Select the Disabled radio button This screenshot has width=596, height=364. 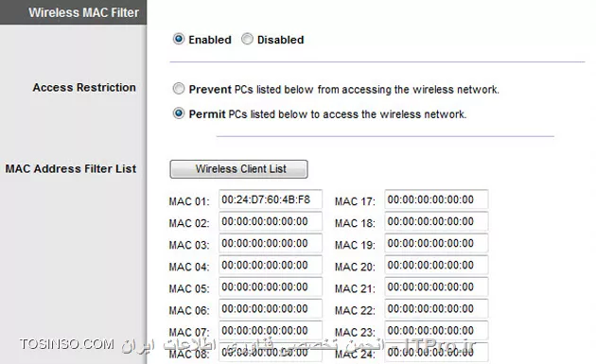coord(247,39)
